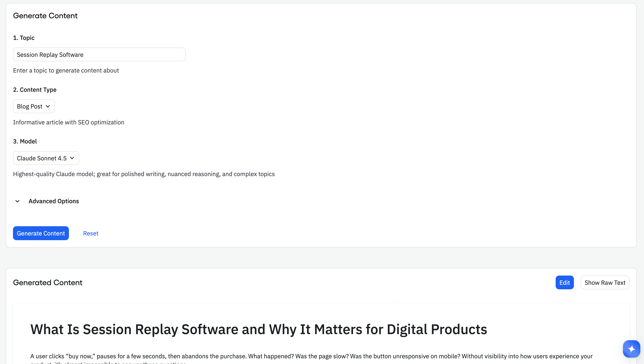Switch generated content to Edit mode
Viewport: 644px width, 364px height.
coord(564,283)
